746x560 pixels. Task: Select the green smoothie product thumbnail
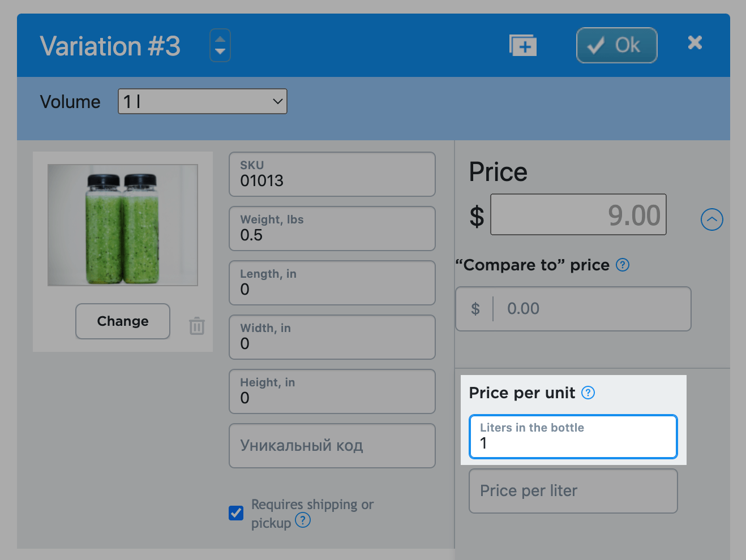pos(122,225)
